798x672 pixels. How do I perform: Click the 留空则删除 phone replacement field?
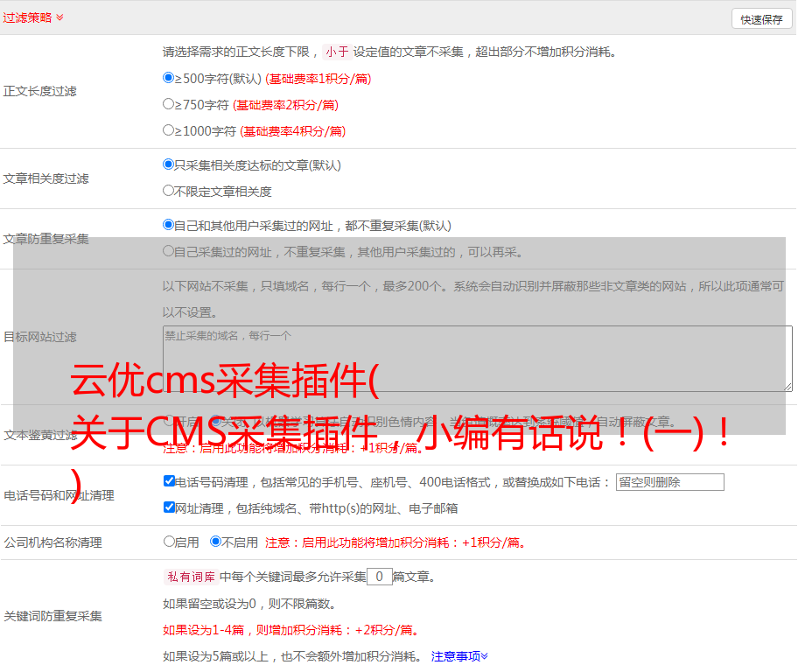(669, 482)
